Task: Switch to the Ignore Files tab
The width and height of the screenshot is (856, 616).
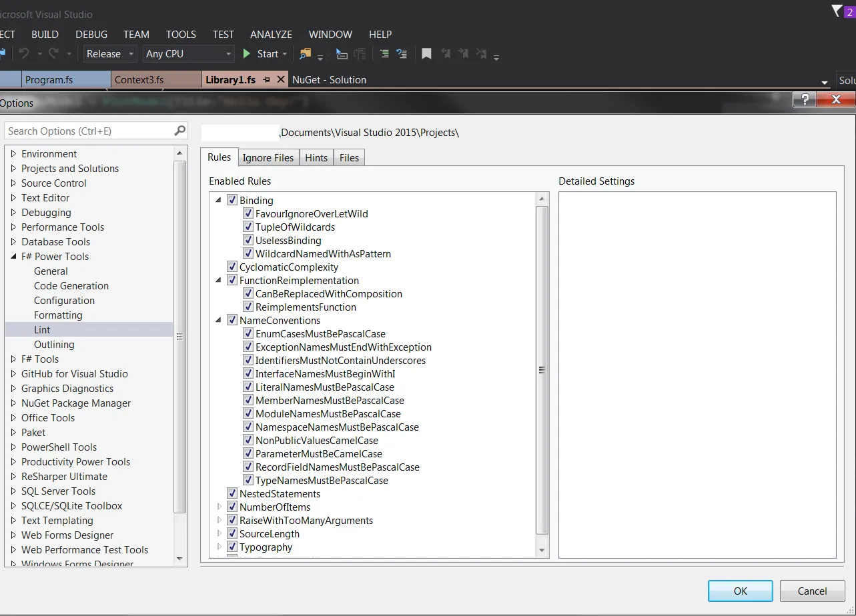Action: [x=268, y=158]
